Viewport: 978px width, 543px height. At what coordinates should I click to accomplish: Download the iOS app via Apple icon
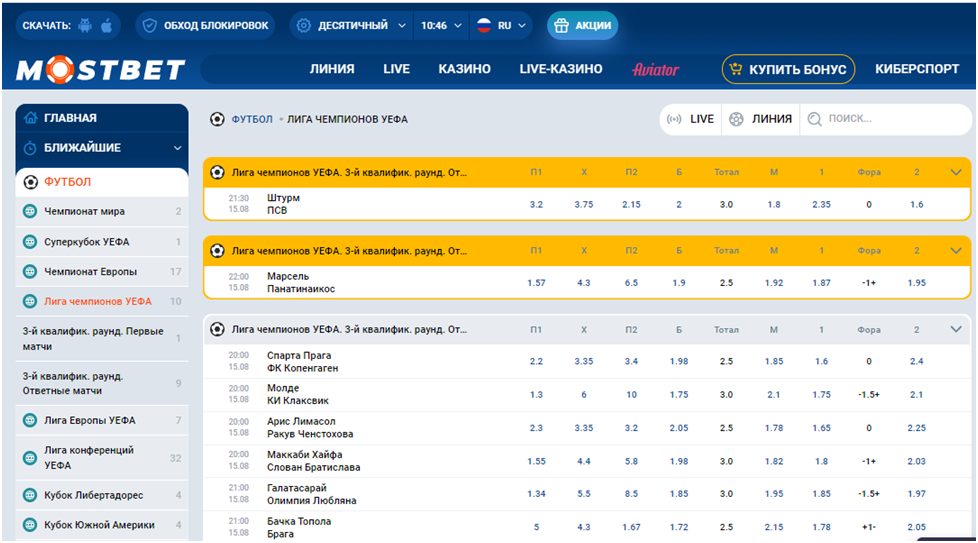[x=107, y=26]
